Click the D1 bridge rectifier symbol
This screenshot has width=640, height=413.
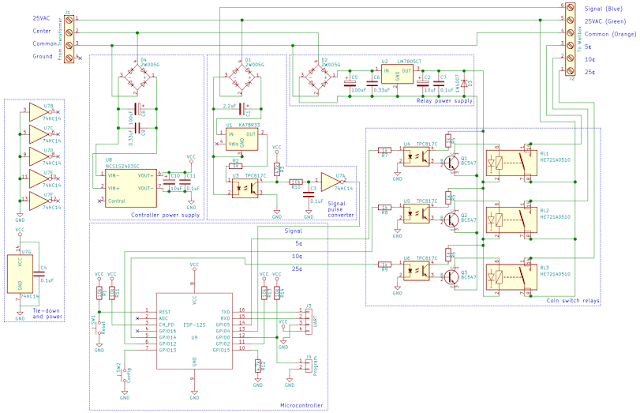(x=240, y=77)
